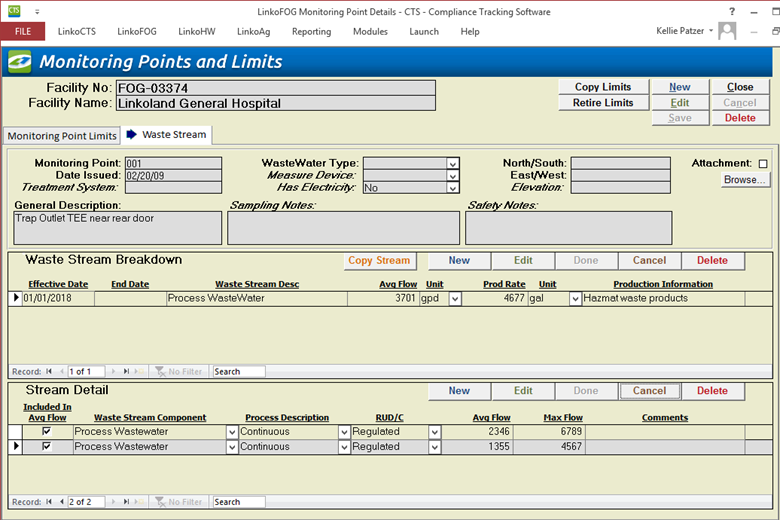
Task: Open the LinkoFOG menu
Action: (x=137, y=31)
